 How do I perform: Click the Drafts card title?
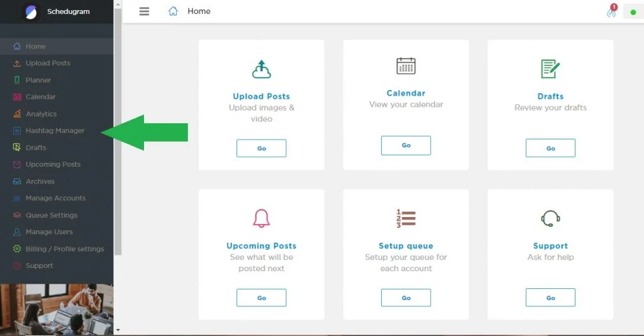tap(550, 96)
